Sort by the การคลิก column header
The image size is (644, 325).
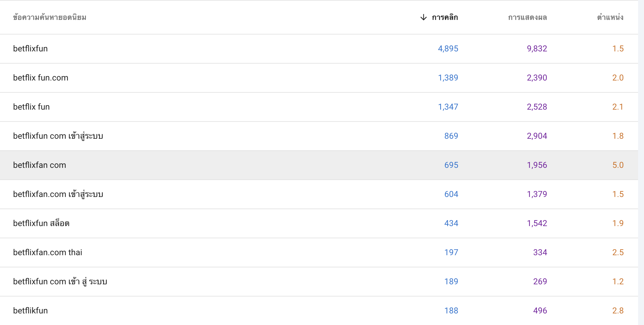tap(445, 17)
